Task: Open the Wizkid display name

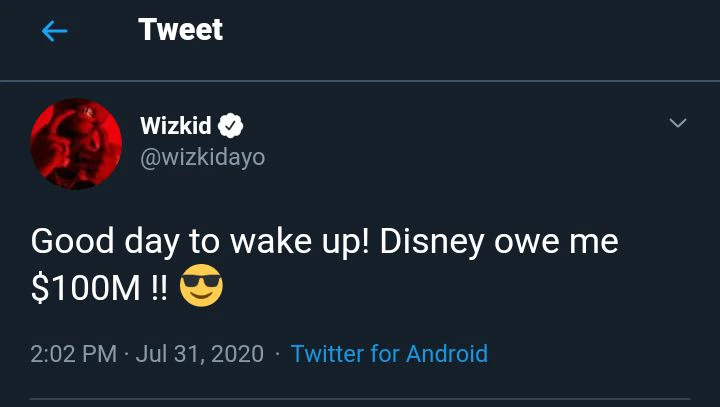Action: [176, 127]
